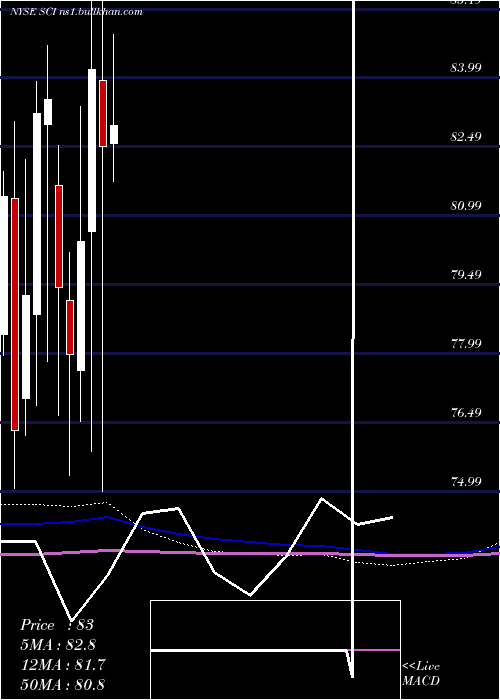Click the 77.99 price axis label

click(466, 344)
